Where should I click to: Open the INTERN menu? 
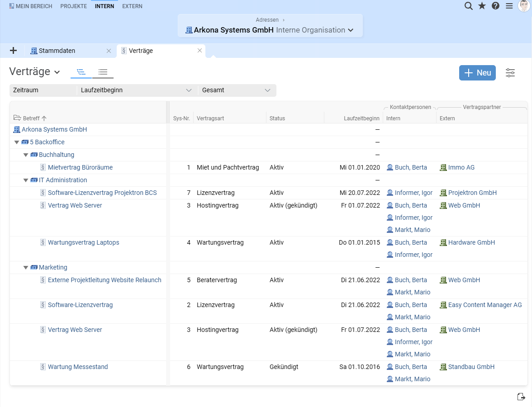[104, 6]
